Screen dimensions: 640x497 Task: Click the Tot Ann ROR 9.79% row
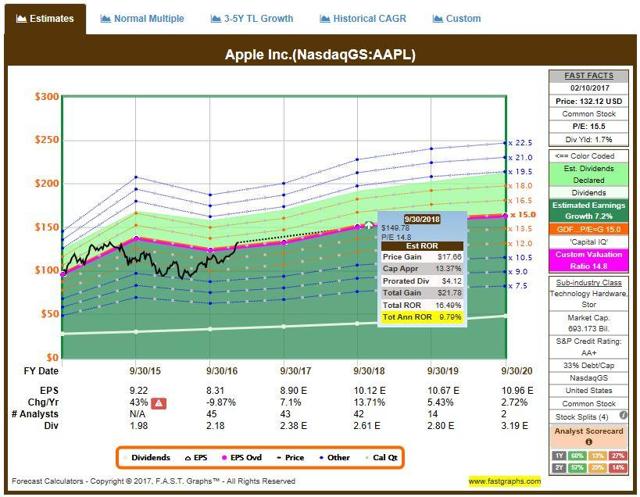422,317
